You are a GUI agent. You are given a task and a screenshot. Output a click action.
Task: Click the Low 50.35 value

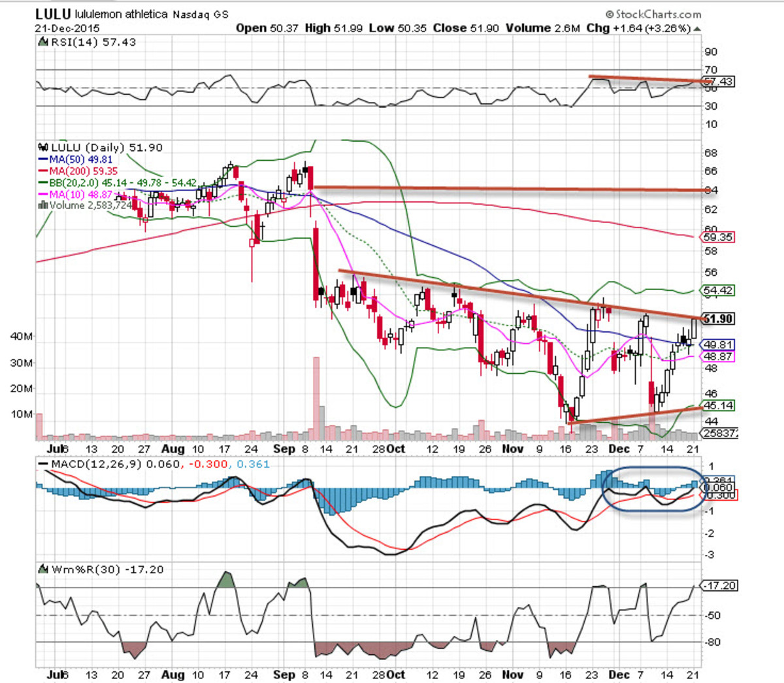click(397, 28)
